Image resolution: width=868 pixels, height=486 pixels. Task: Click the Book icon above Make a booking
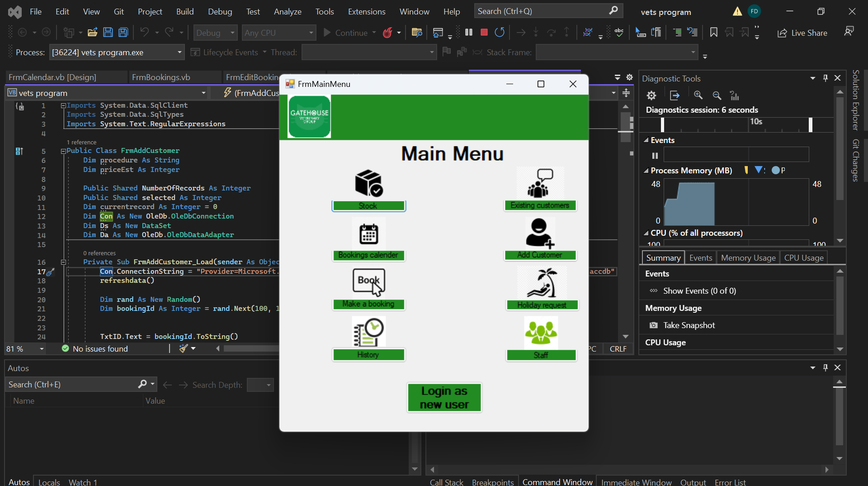tap(369, 282)
